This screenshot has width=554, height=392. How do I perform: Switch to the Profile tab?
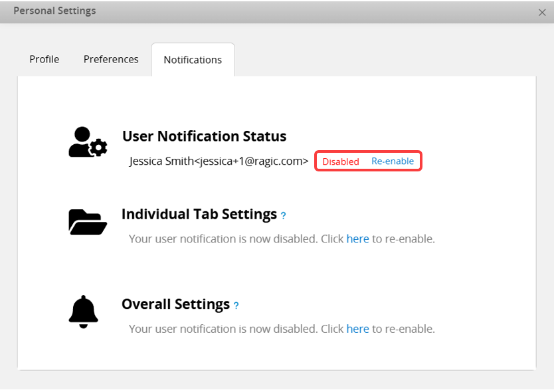[x=45, y=59]
